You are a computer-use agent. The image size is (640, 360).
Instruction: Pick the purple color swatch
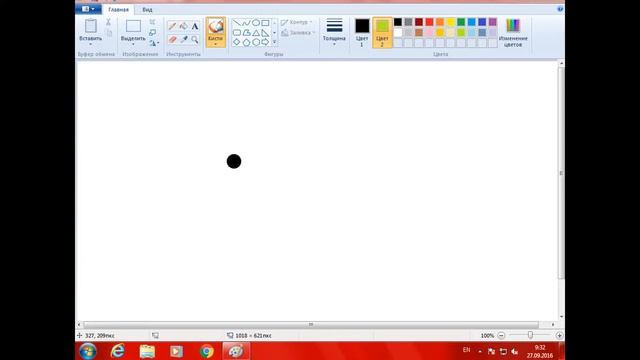pos(493,22)
